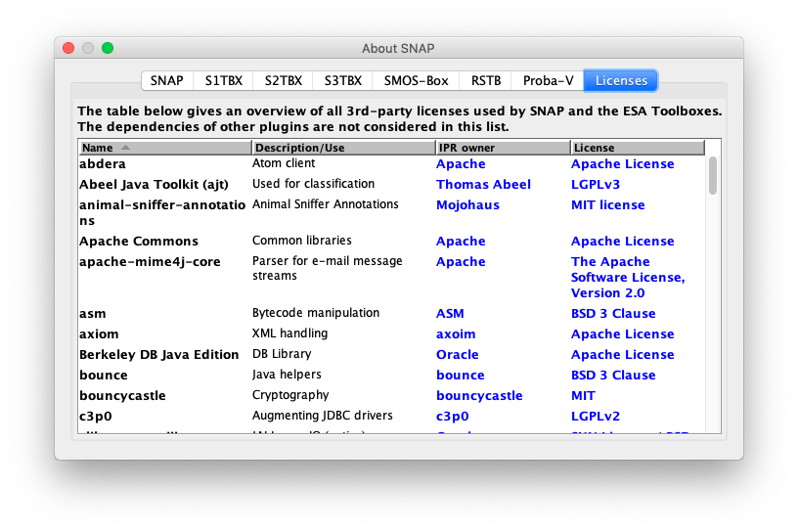Click the 'Common libraries' description cell

302,241
